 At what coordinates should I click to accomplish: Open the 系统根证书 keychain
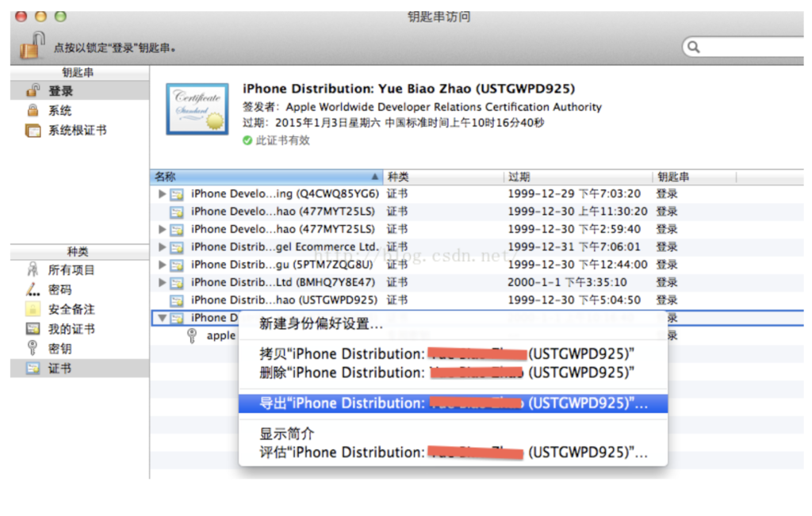click(x=80, y=131)
